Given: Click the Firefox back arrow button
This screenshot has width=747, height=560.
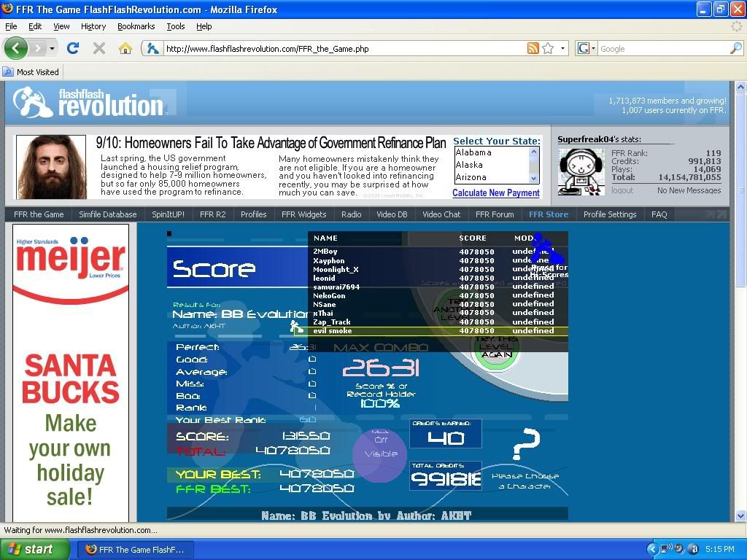Looking at the screenshot, I should [x=16, y=48].
